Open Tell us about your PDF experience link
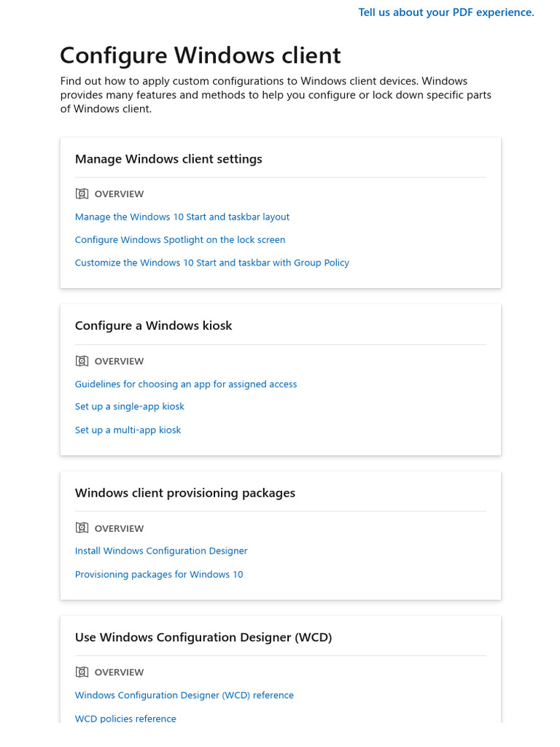This screenshot has height=747, width=560. pyautogui.click(x=446, y=12)
